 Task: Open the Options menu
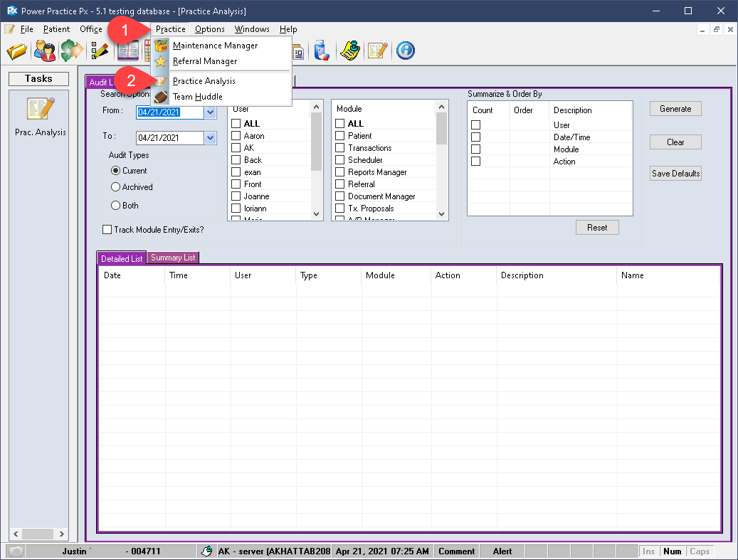[209, 29]
